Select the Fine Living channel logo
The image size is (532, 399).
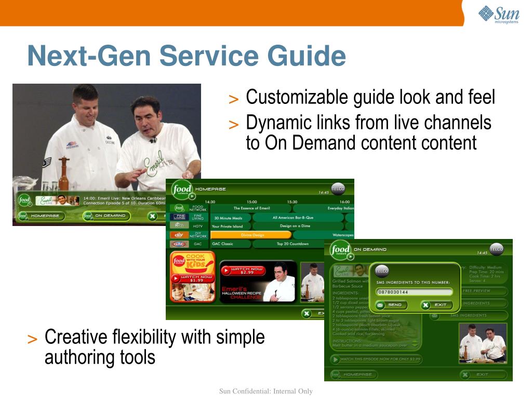coord(179,217)
